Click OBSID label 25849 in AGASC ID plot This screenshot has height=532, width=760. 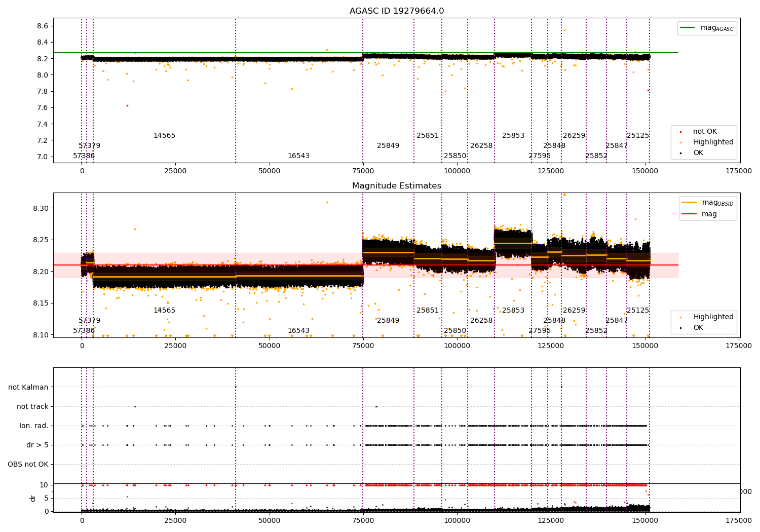pos(388,145)
